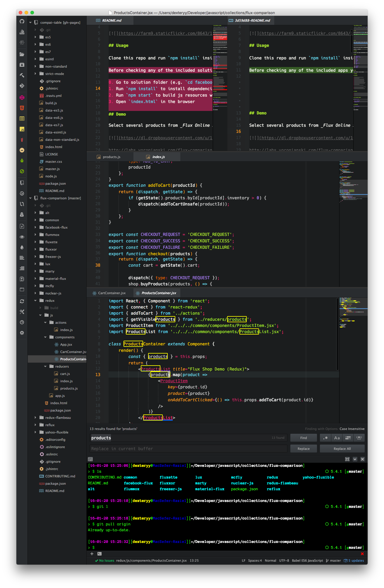This screenshot has width=384, height=588.
Task: Click the yellow JS icon in the toolbar
Action: (x=22, y=129)
